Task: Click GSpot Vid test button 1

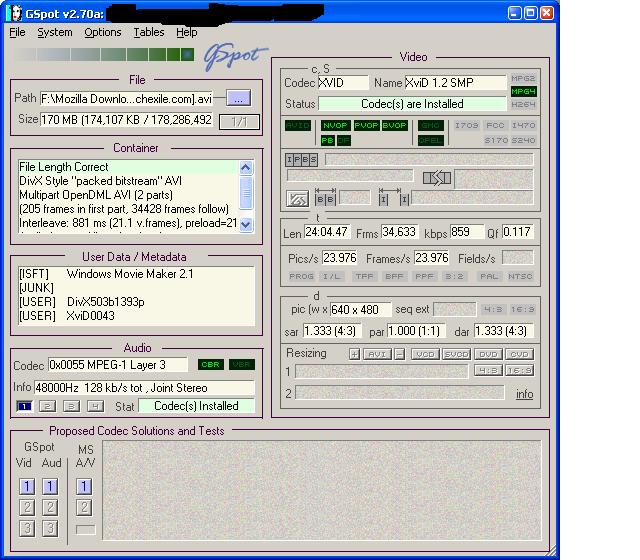Action: (27, 487)
